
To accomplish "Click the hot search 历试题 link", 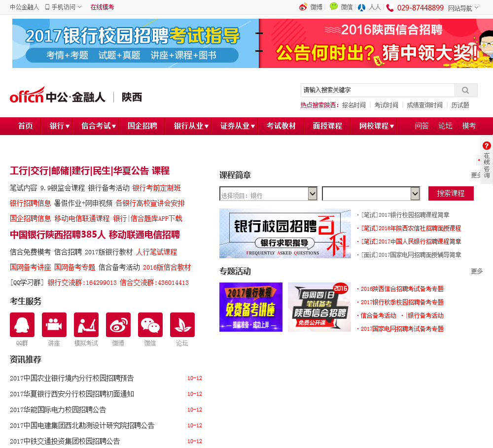I will point(460,105).
